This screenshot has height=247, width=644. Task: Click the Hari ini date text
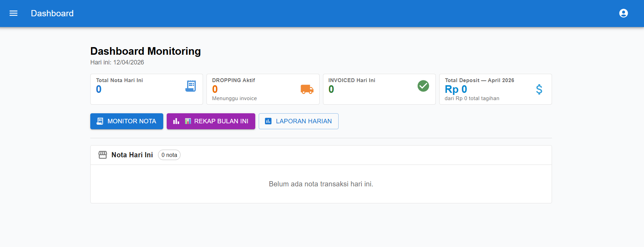117,62
